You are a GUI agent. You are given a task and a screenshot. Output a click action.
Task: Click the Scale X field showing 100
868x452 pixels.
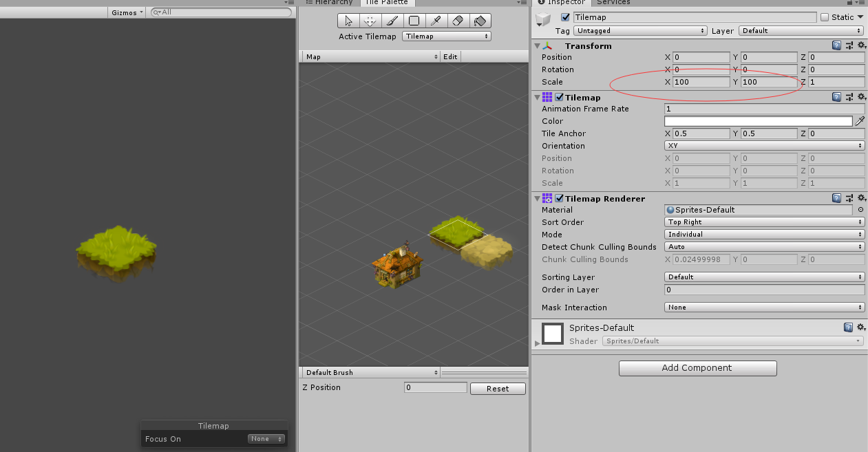[701, 82]
